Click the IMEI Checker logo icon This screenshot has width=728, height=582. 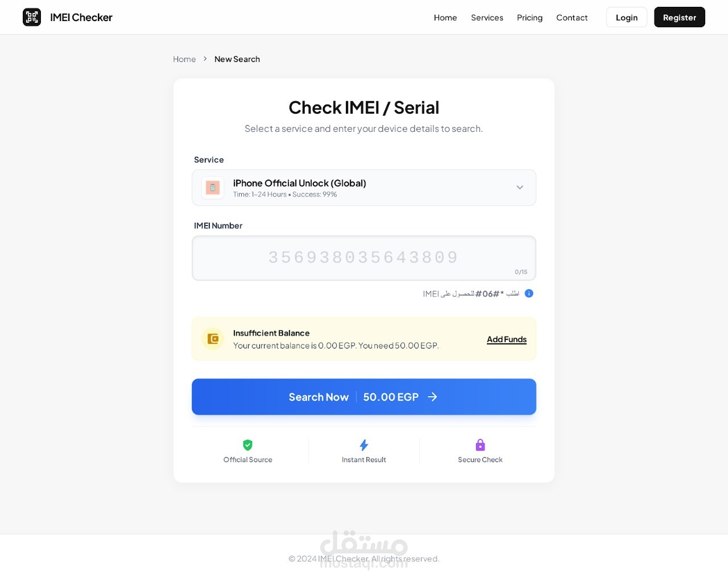coord(32,17)
